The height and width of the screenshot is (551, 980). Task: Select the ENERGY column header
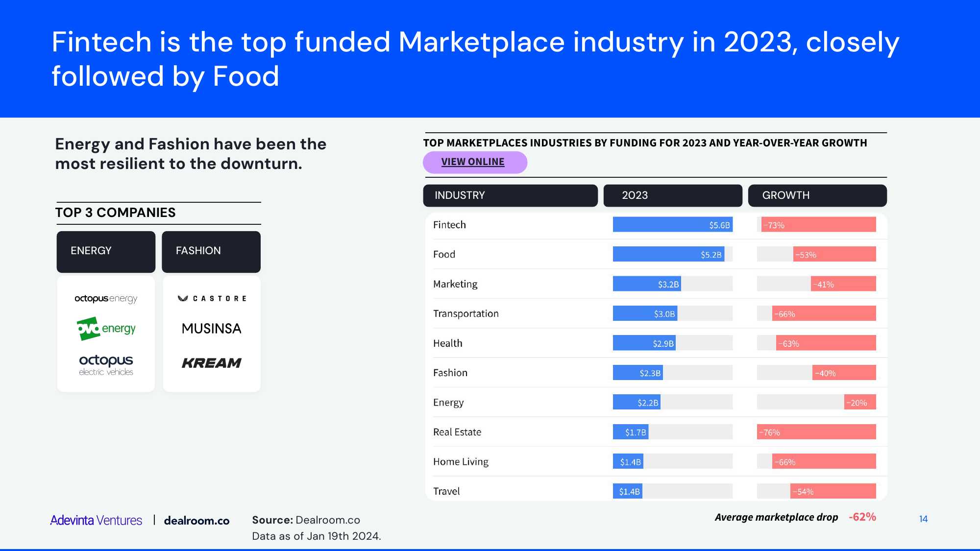coord(106,251)
